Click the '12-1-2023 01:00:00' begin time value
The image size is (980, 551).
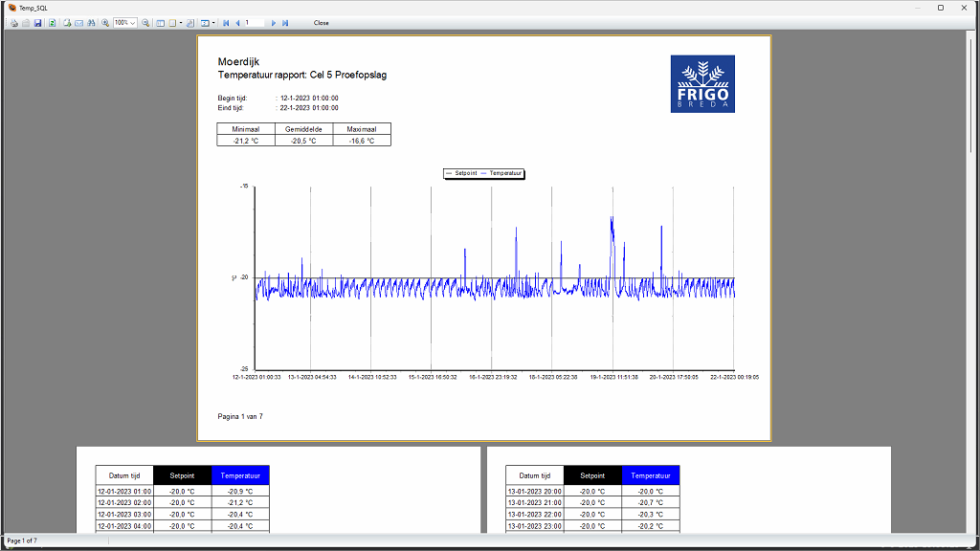click(x=309, y=99)
